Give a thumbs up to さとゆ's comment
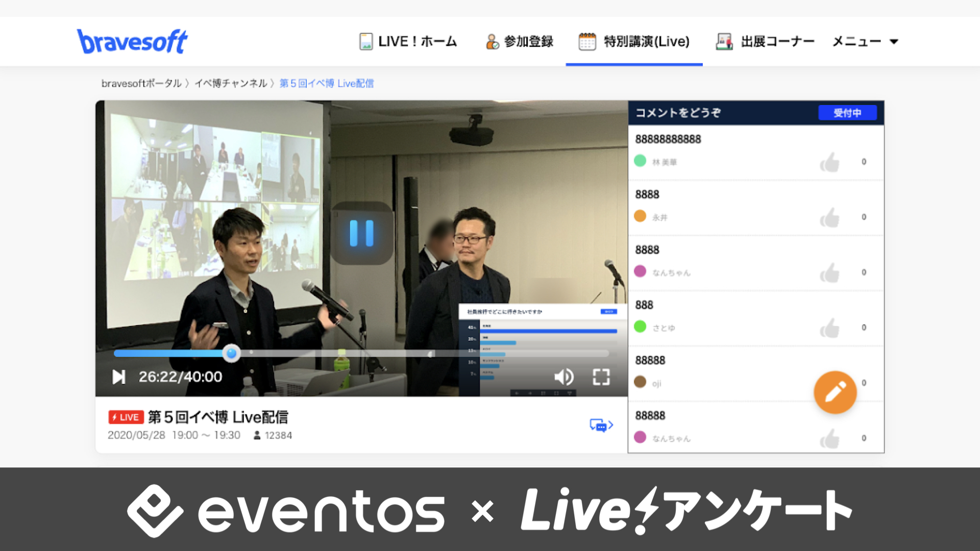Image resolution: width=980 pixels, height=551 pixels. click(x=830, y=328)
